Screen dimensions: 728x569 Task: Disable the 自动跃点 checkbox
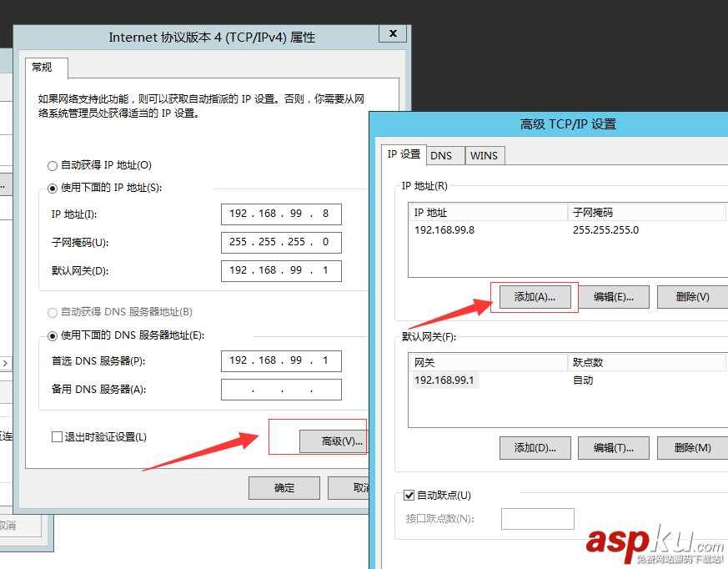click(x=408, y=493)
